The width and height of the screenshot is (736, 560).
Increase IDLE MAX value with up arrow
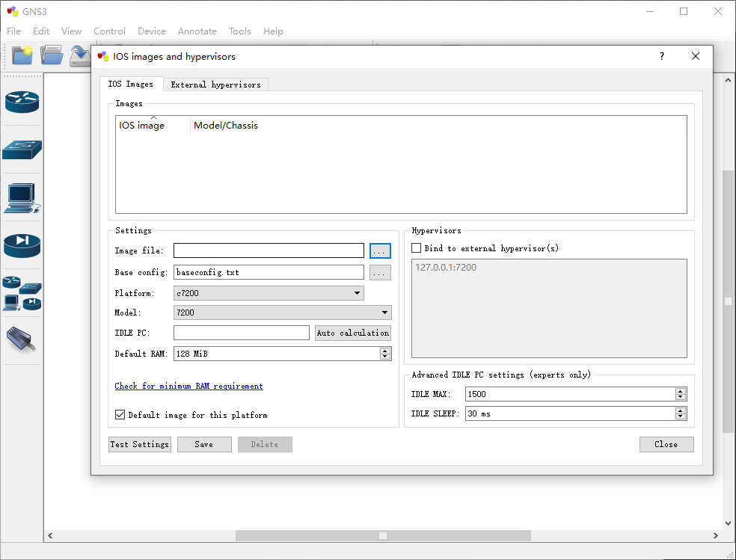(681, 391)
